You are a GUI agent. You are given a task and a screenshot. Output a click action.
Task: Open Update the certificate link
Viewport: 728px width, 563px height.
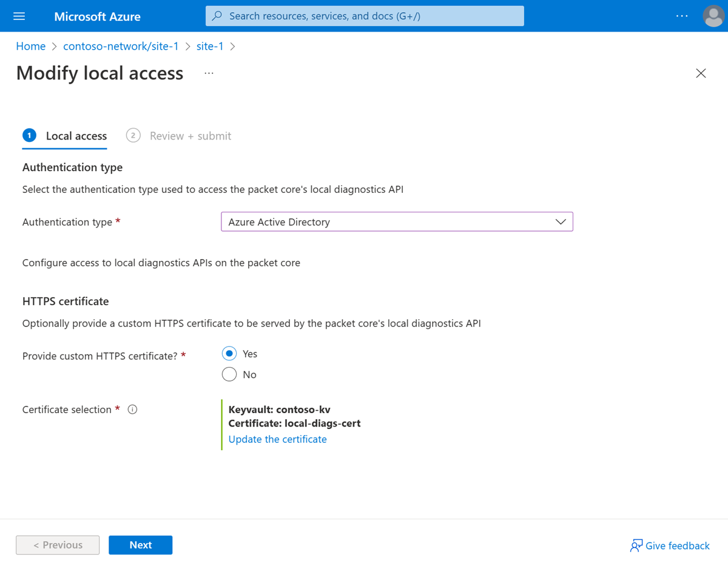click(x=277, y=439)
